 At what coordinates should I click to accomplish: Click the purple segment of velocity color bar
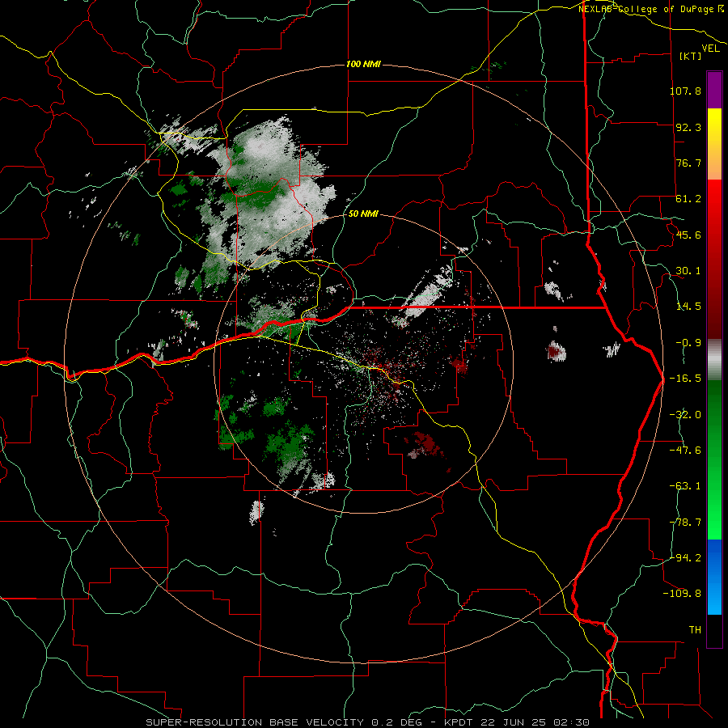[x=714, y=91]
